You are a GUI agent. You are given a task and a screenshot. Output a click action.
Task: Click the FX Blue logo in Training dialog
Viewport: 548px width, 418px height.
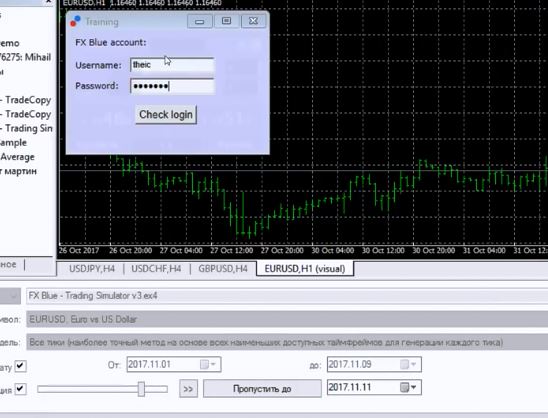pos(75,21)
